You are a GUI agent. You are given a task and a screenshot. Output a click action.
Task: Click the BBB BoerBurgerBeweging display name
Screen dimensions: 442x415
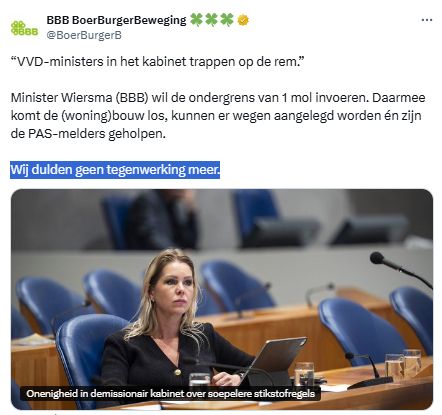tap(116, 20)
